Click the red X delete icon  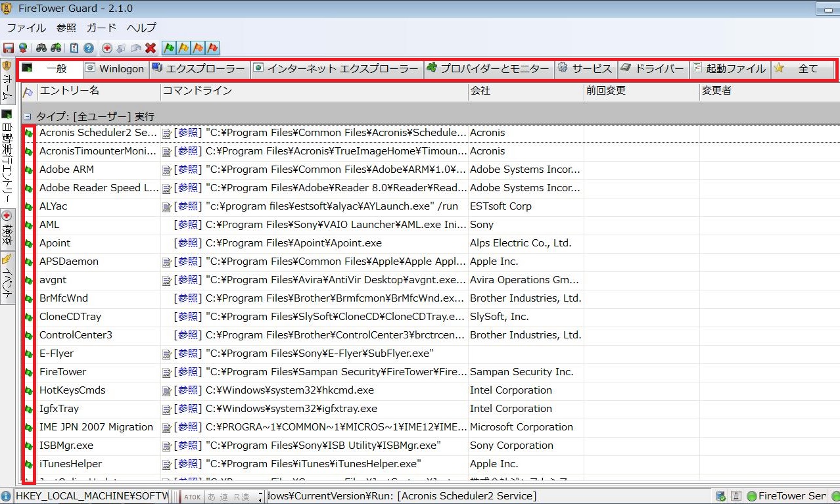(x=151, y=48)
